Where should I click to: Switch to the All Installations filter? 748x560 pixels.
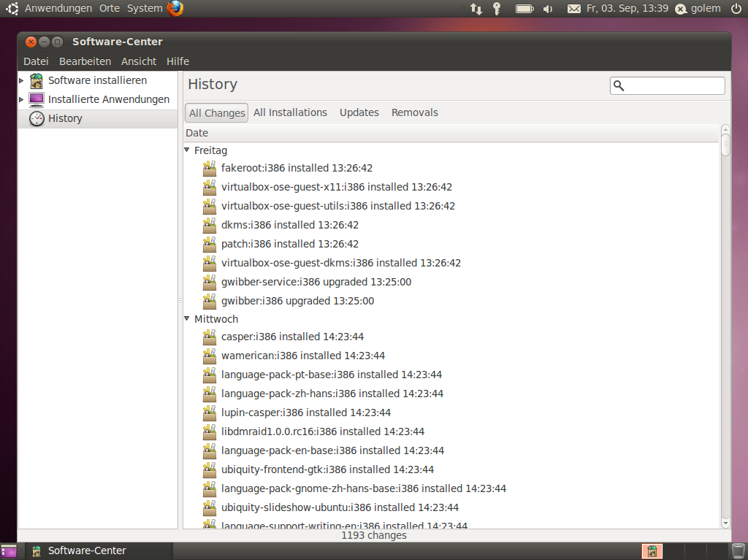pyautogui.click(x=290, y=112)
